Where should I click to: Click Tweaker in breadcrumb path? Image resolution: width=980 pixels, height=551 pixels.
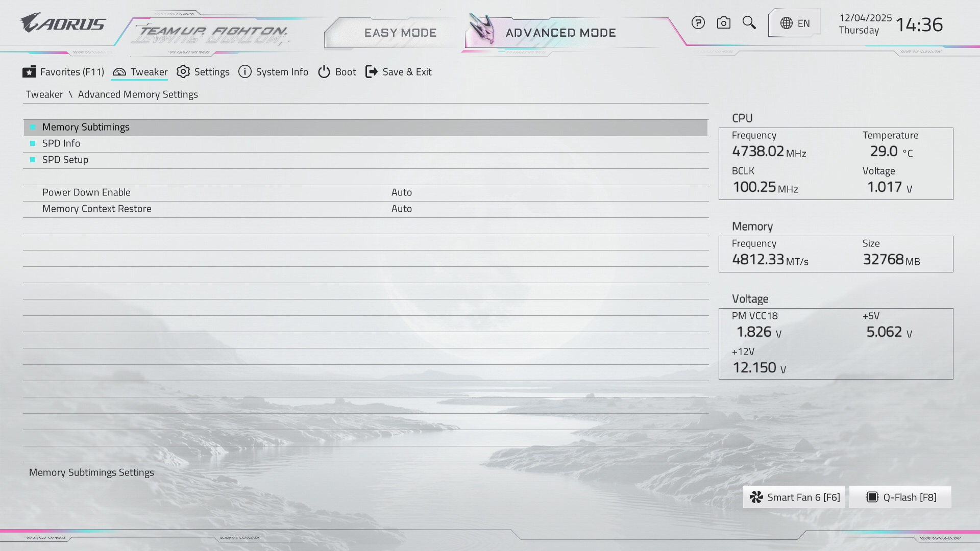pos(44,94)
